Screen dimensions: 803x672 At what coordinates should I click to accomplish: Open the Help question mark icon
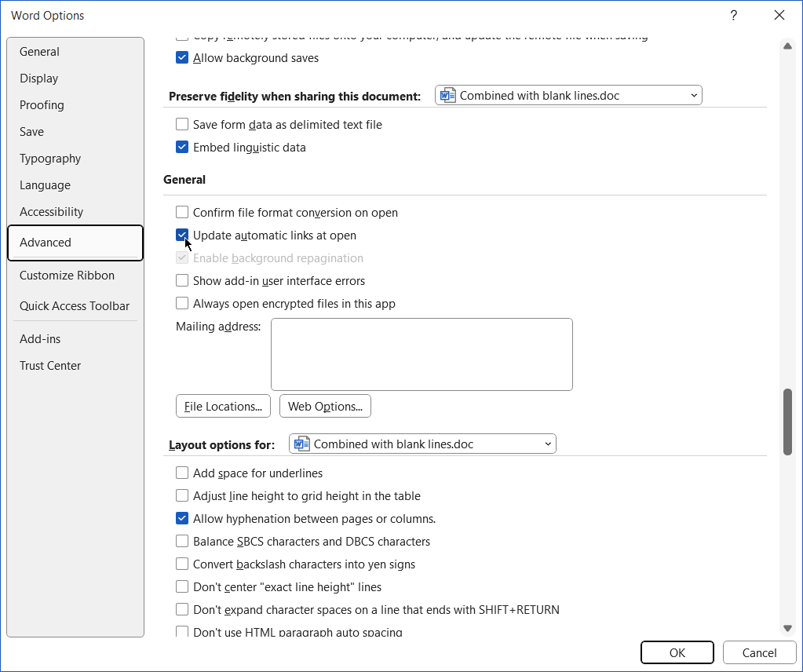(x=733, y=15)
